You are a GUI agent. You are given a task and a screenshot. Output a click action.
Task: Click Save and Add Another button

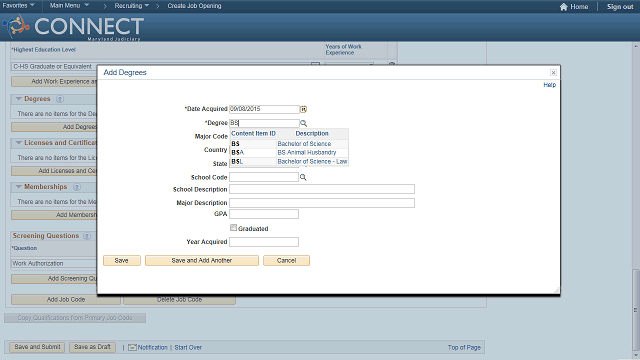[202, 260]
